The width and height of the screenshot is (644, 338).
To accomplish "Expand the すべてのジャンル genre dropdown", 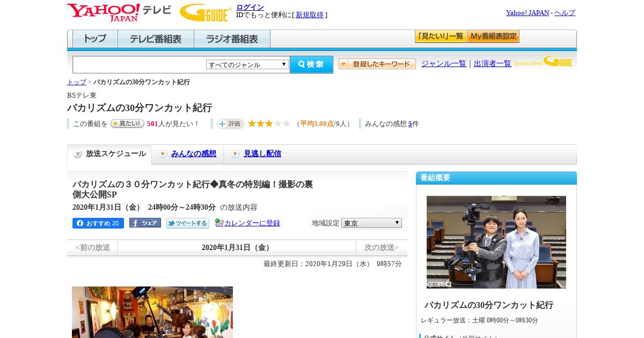I will click(247, 64).
